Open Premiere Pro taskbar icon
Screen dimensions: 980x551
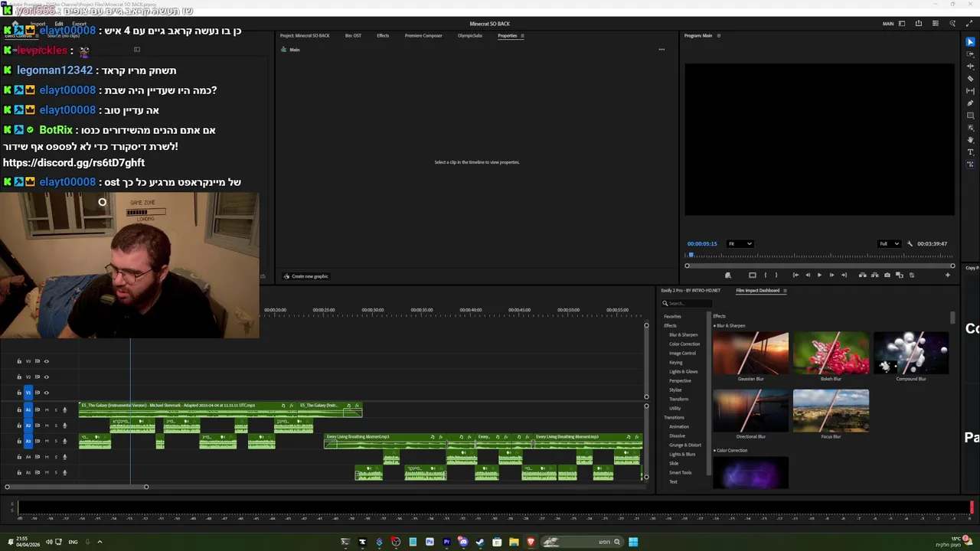pyautogui.click(x=446, y=542)
